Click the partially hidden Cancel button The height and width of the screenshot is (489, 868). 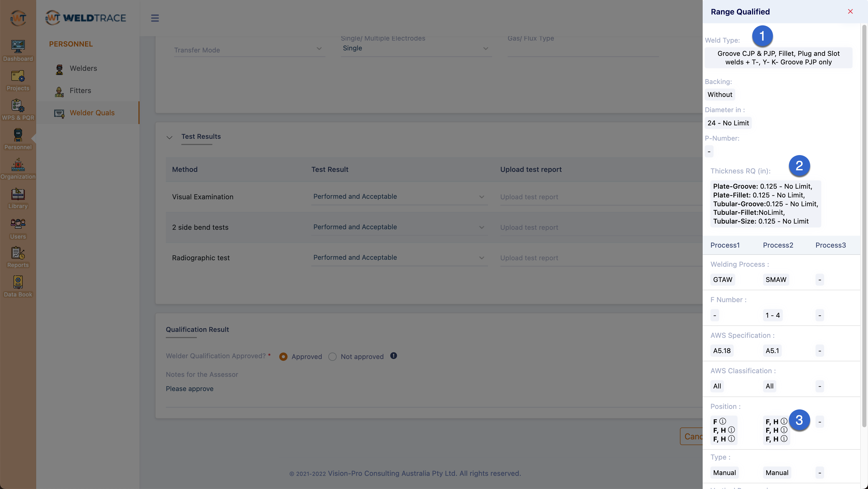(692, 436)
